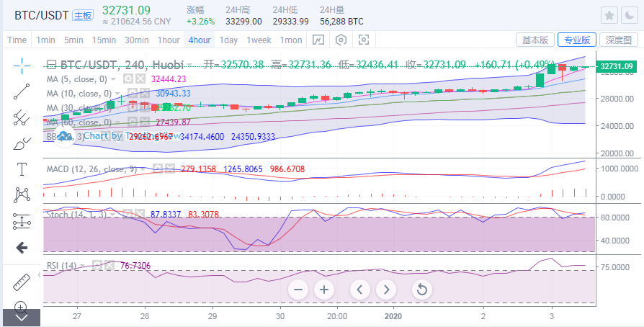
Task: Click the 主板 badge
Action: [x=83, y=16]
